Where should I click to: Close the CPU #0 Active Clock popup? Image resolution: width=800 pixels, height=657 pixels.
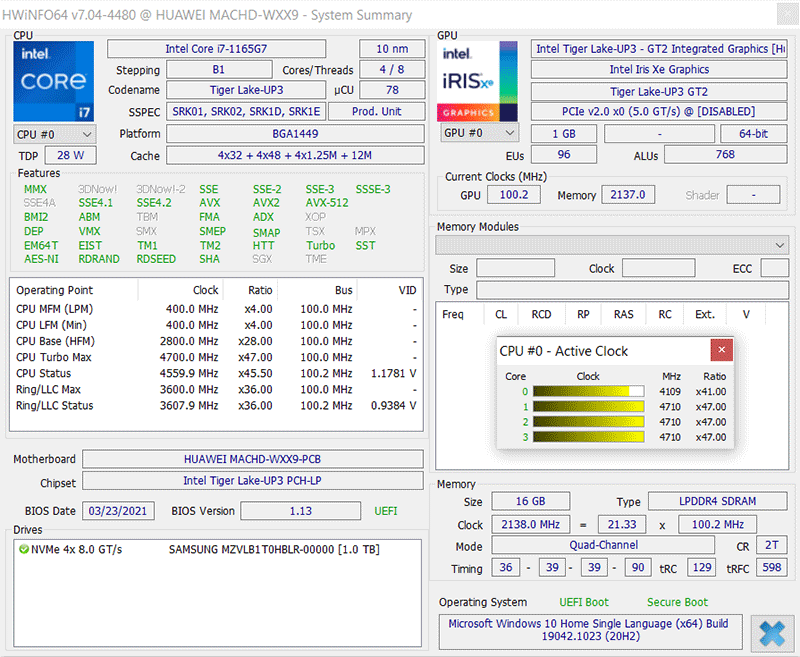coord(721,351)
